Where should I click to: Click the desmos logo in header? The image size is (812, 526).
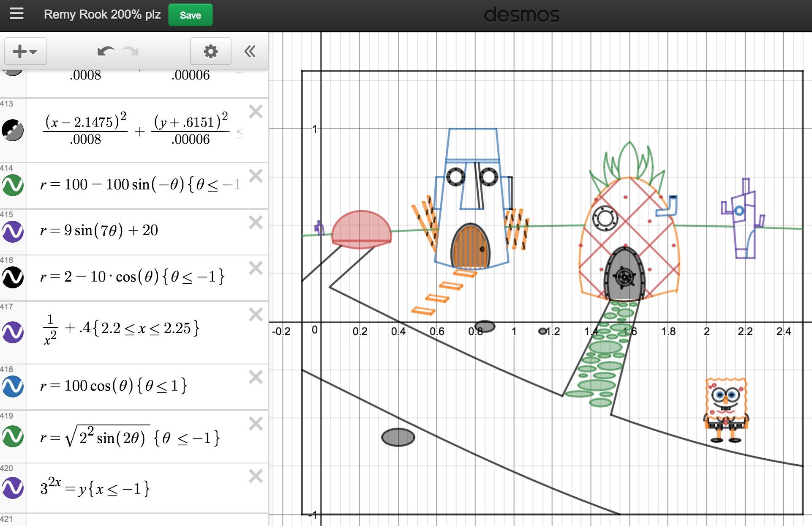click(521, 15)
